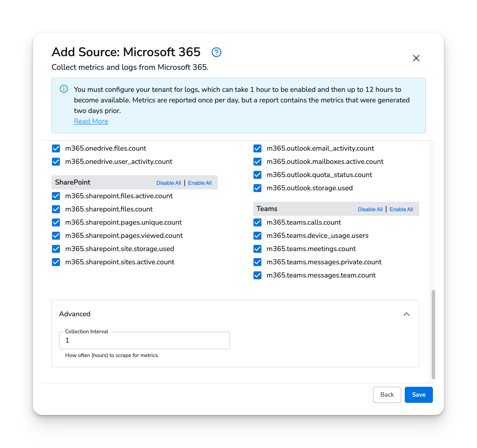Screen dimensions: 477x448
Task: Toggle m365.sharepoint.pages.unique.count checkbox
Action: pyautogui.click(x=56, y=222)
